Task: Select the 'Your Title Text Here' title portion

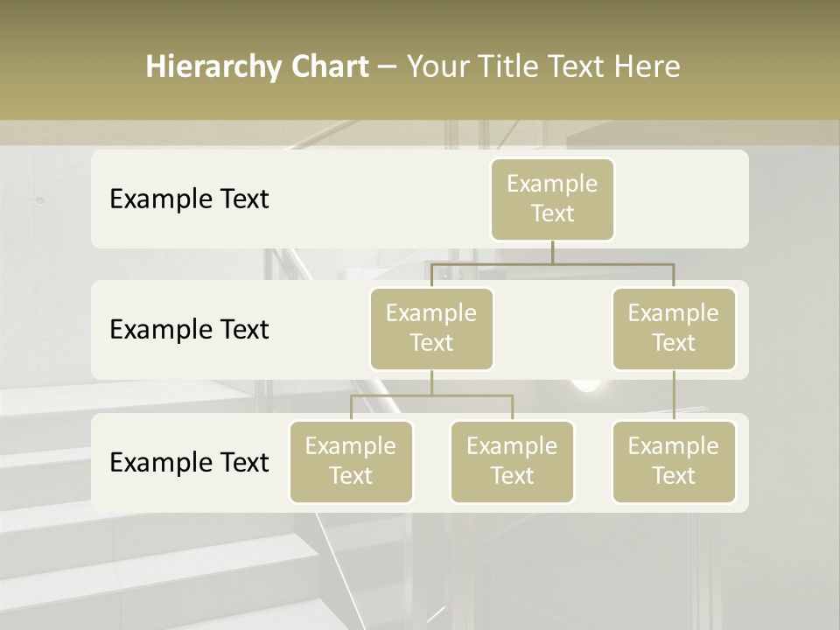Action: [x=543, y=66]
